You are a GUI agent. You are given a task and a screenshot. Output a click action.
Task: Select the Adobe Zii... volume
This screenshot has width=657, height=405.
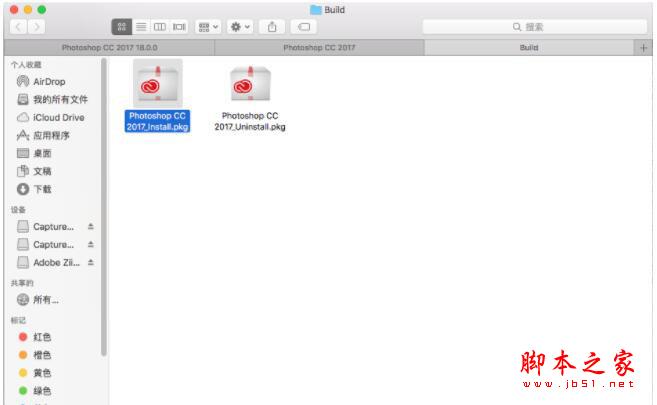pos(48,262)
